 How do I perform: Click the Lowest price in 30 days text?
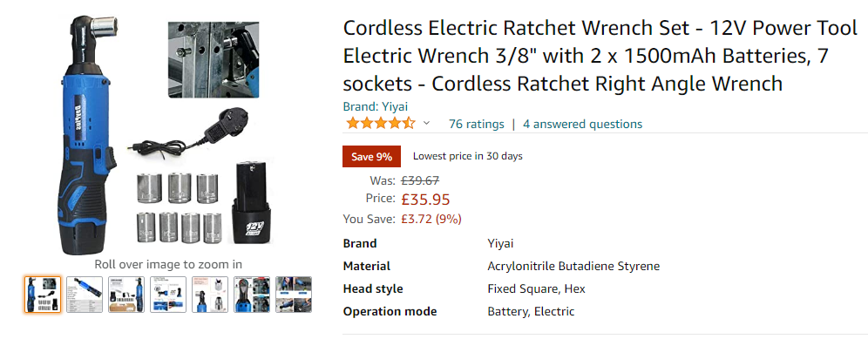[468, 156]
